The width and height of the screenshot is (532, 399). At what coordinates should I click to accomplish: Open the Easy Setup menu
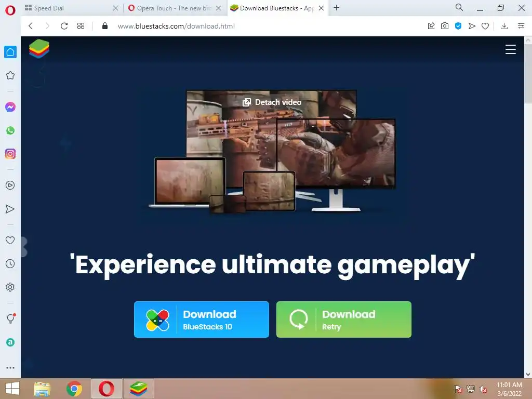(x=521, y=26)
